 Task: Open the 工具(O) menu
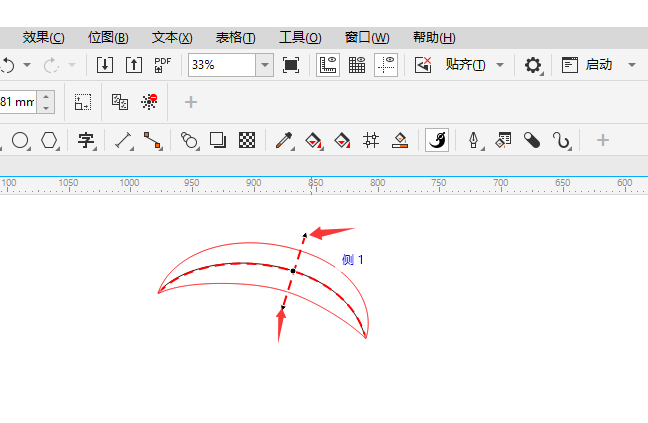[x=300, y=38]
